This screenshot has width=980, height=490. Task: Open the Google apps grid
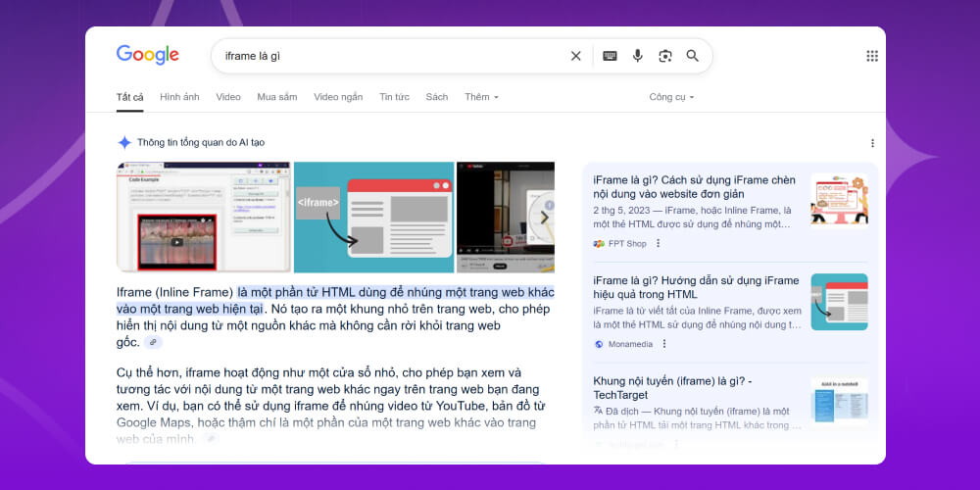click(872, 56)
